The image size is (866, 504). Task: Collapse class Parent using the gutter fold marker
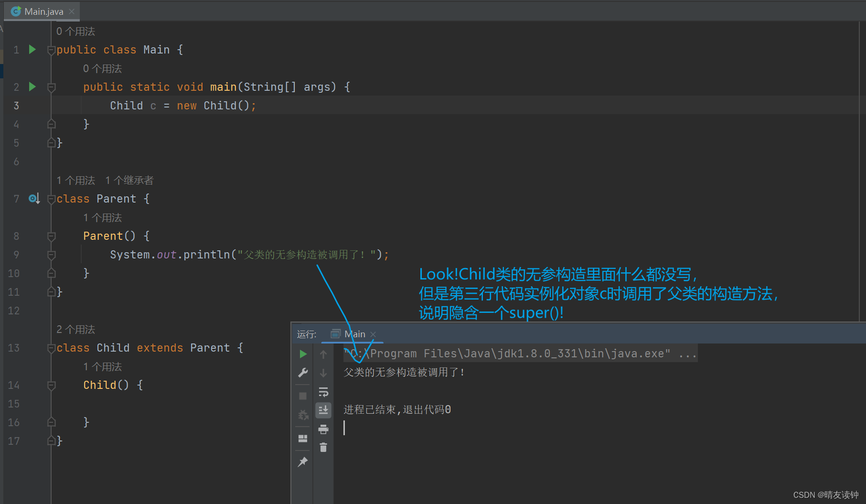click(51, 198)
